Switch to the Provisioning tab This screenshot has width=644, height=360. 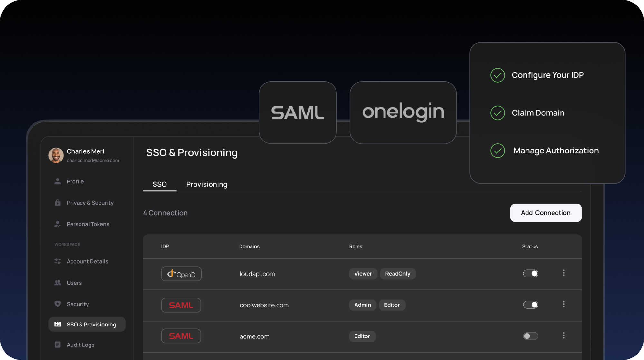pos(207,184)
